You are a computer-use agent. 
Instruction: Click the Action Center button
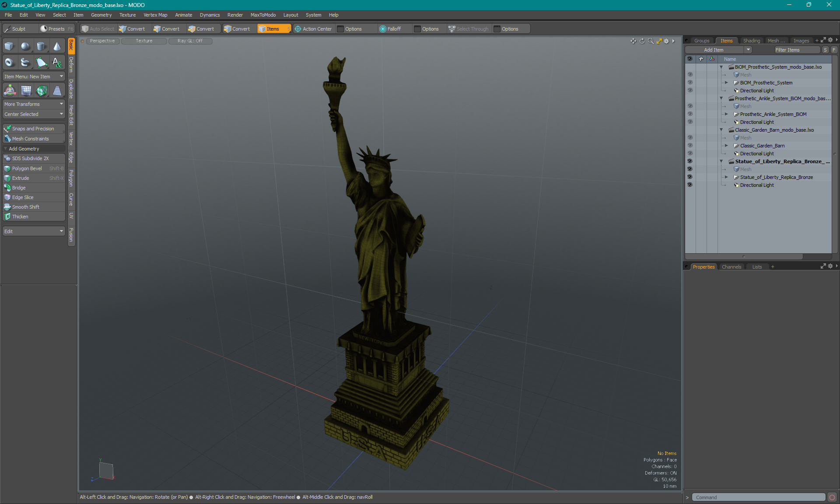click(313, 29)
